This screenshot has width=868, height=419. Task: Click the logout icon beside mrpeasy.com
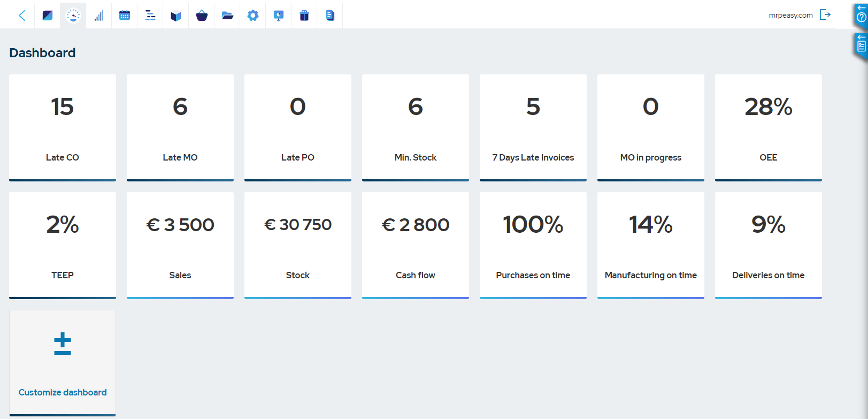(x=825, y=15)
